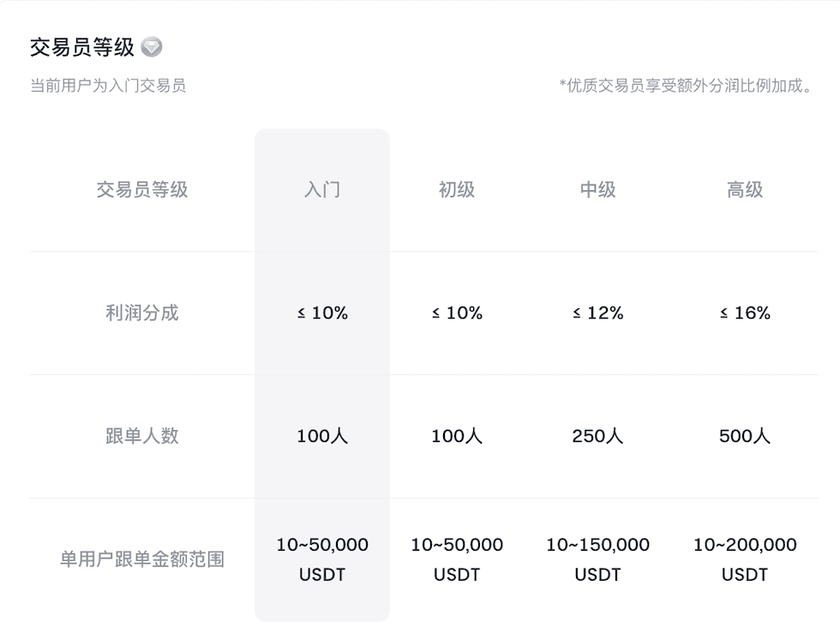The height and width of the screenshot is (639, 840).
Task: Click the 交易员等级 section title
Action: point(82,47)
